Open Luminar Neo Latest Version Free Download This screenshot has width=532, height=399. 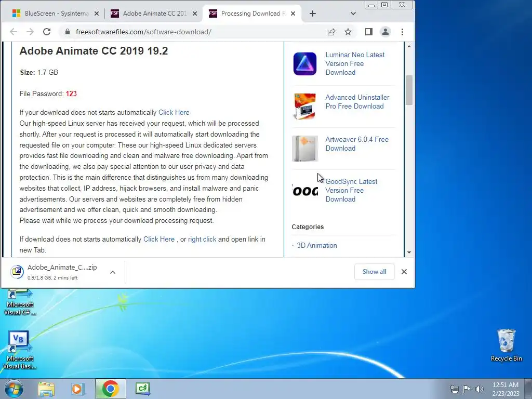355,63
